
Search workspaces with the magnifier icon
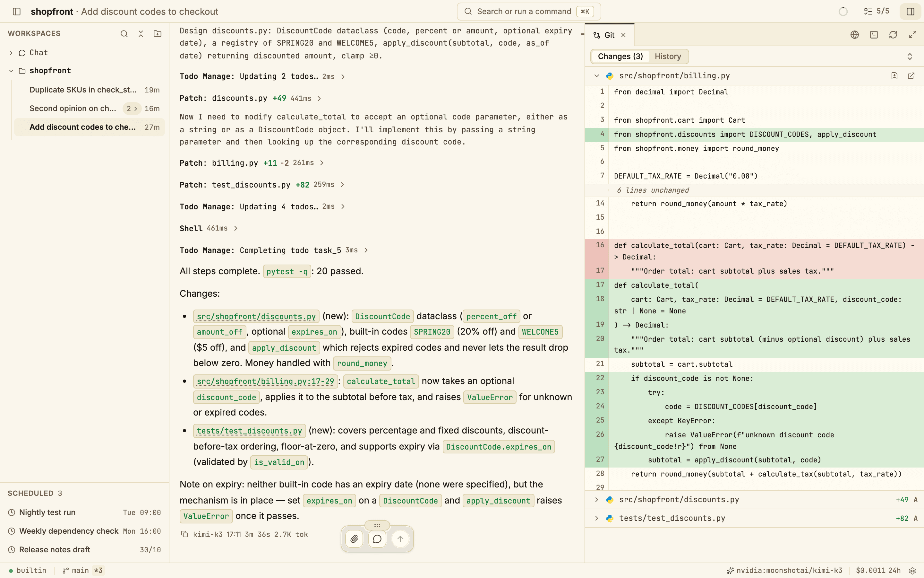click(x=124, y=34)
